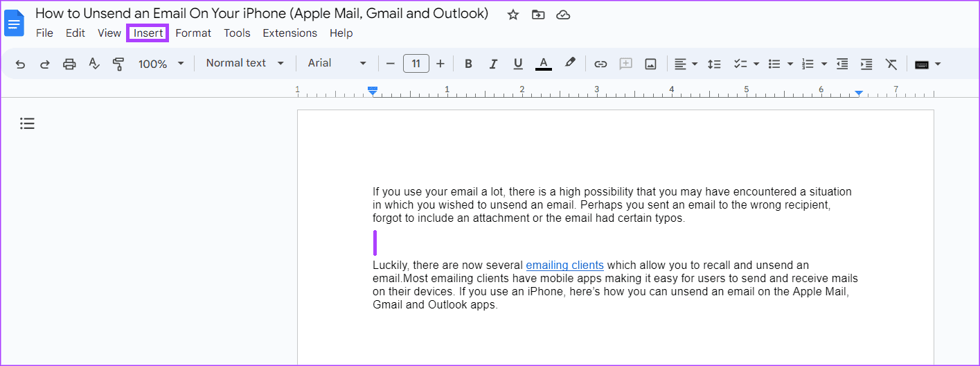Open the Help menu

tap(341, 33)
